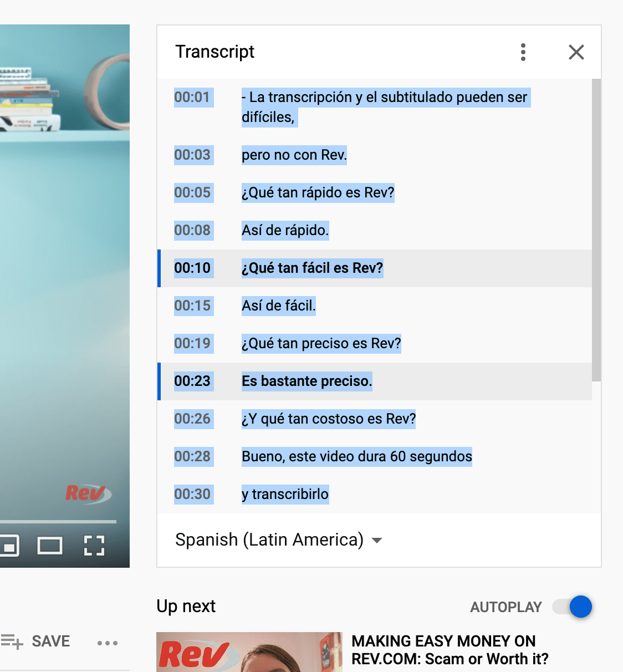Jump to transcript timestamp 00:15
Screen dimensions: 623x672
(x=192, y=306)
